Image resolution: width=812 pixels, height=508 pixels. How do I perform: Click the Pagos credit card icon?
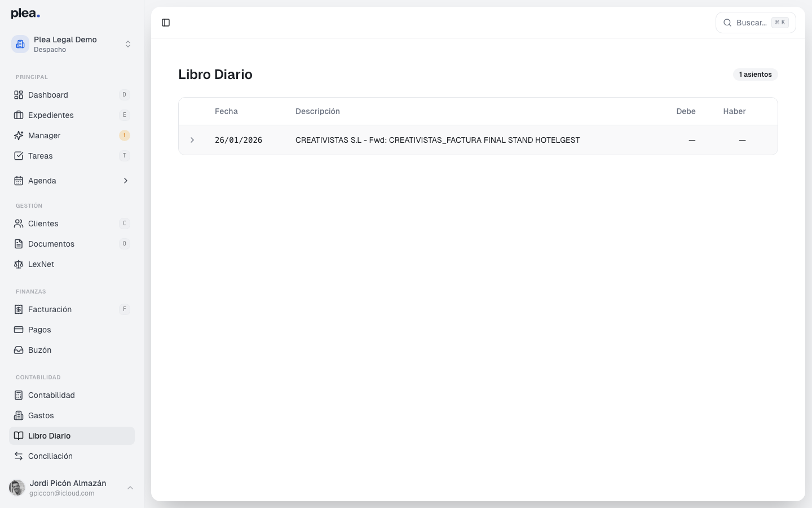pos(19,330)
